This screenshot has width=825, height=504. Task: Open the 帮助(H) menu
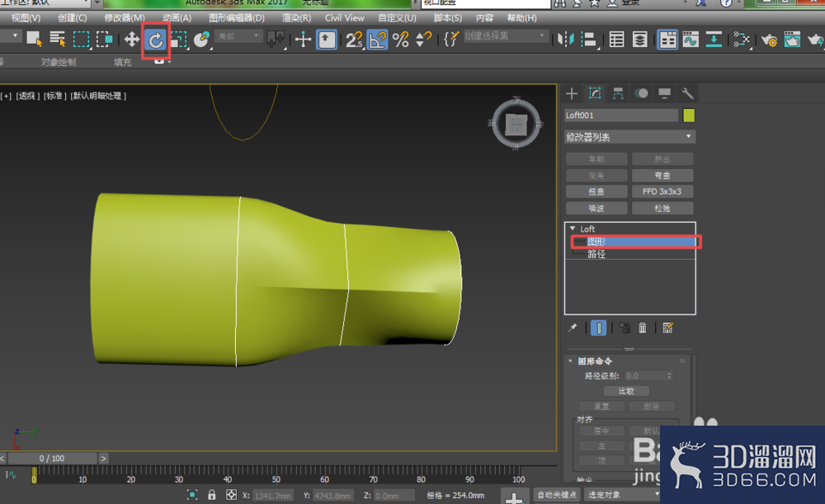click(x=522, y=18)
